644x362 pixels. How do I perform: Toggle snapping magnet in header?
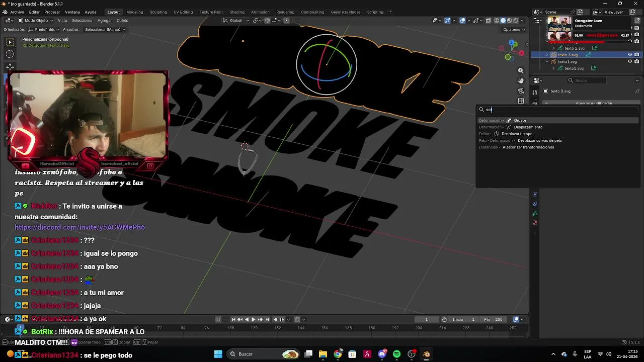267,21
